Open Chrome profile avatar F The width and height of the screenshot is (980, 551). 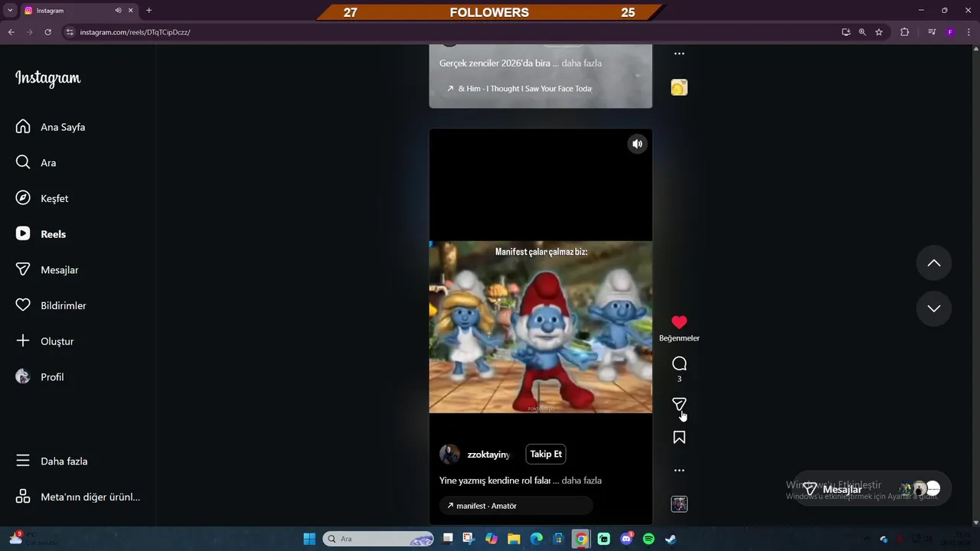tap(950, 32)
